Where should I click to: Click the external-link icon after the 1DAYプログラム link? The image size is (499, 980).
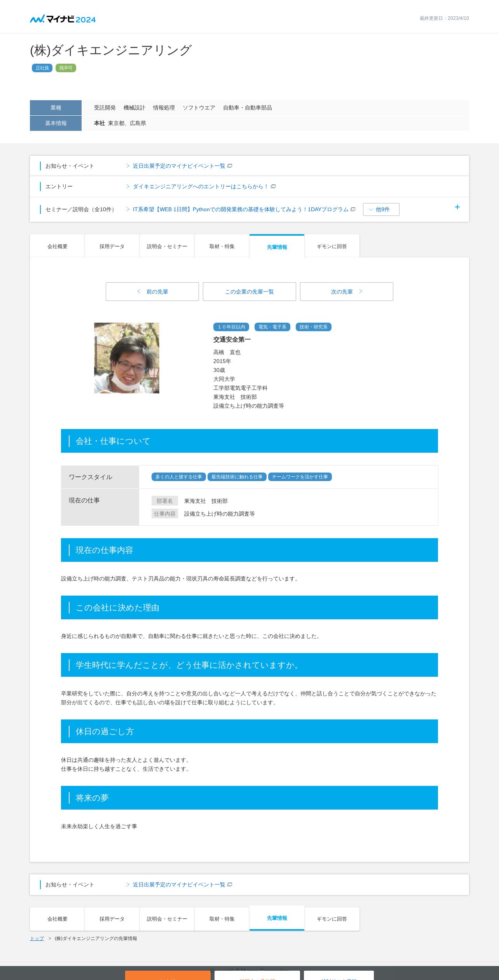point(353,209)
